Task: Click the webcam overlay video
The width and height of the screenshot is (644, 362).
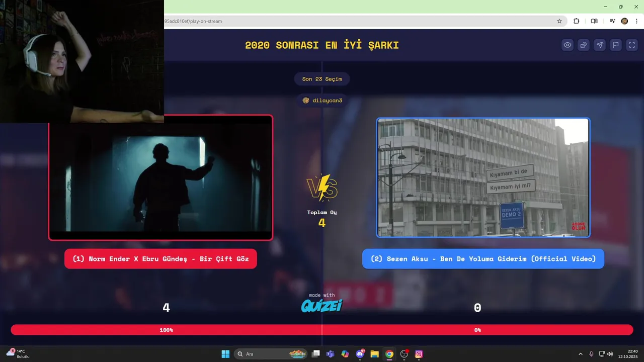Action: tap(82, 61)
